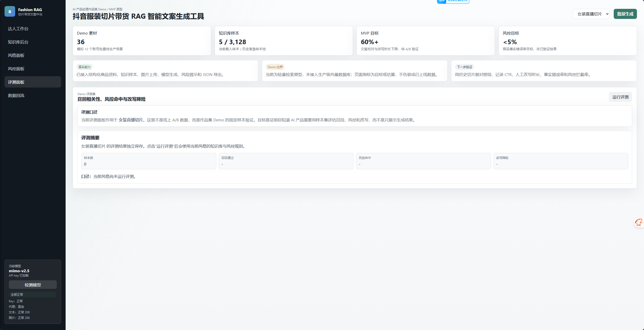Click the 召回通过 summary cell

pyautogui.click(x=286, y=161)
